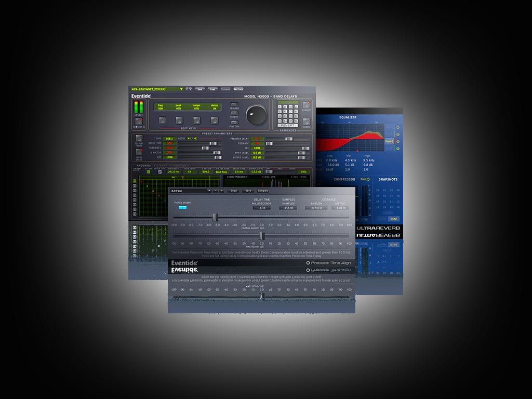Screen dimensions: 532x399
Task: Click the Program mode button beside the knob
Action: coord(234,105)
